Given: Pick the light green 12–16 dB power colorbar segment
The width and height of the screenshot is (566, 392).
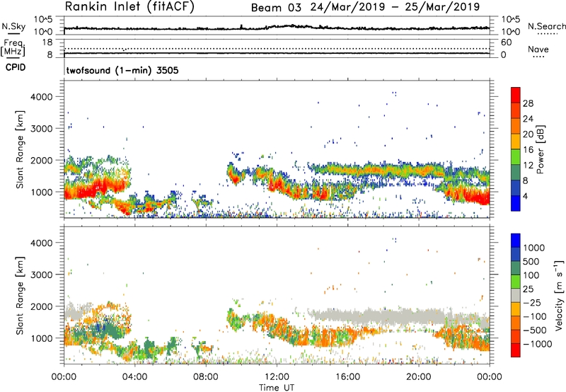Looking at the screenshot, I should (516, 157).
